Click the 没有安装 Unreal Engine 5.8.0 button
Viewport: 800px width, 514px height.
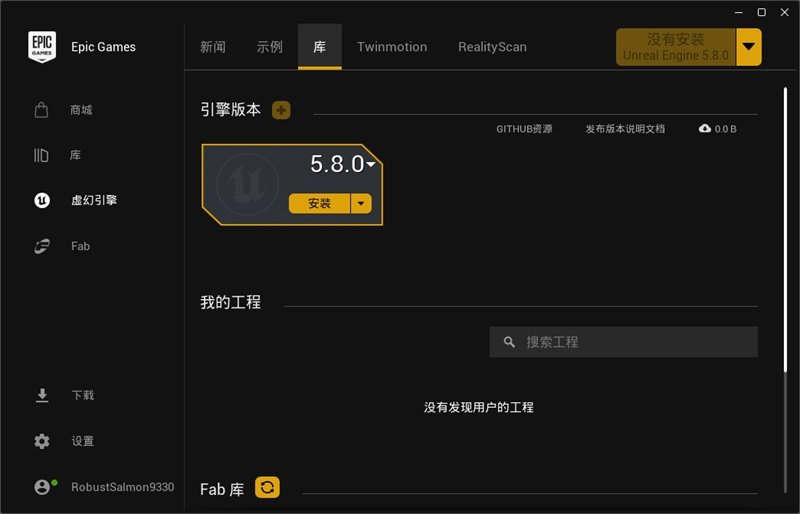(x=676, y=47)
